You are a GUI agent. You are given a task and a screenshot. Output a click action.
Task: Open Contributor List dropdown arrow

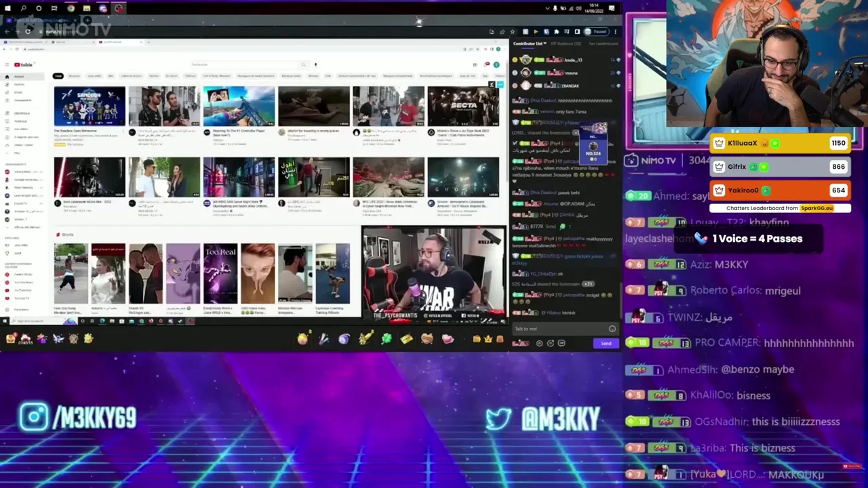545,43
